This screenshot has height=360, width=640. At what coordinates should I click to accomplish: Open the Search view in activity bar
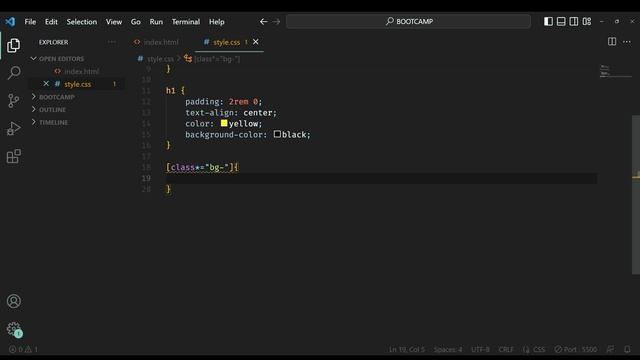(13, 73)
